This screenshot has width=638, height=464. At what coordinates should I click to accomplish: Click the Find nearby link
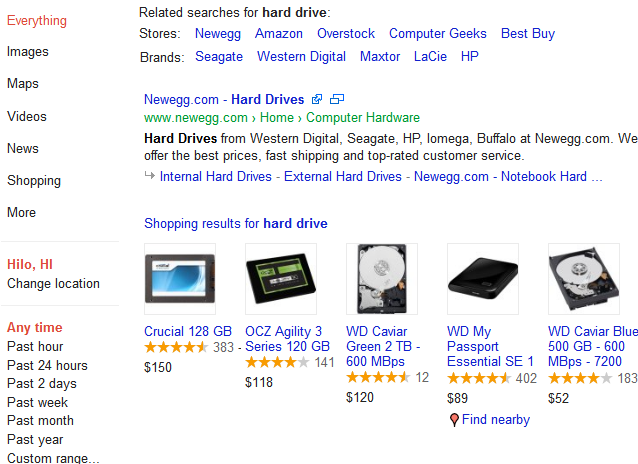click(x=496, y=420)
